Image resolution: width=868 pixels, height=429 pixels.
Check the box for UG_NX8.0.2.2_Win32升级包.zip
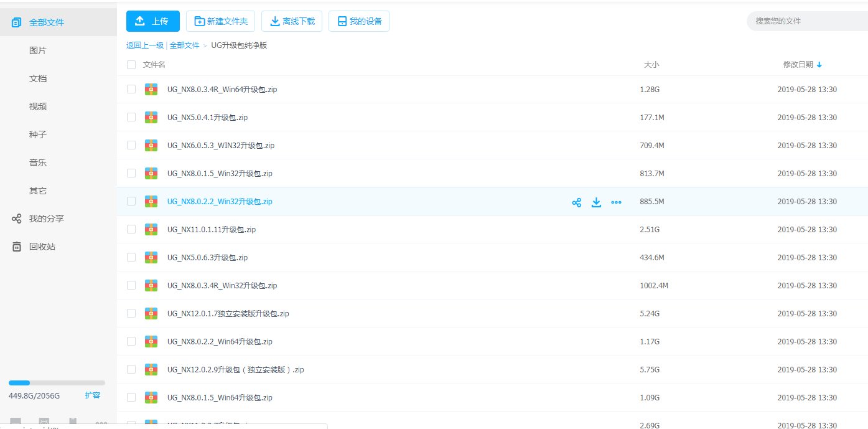pos(131,201)
